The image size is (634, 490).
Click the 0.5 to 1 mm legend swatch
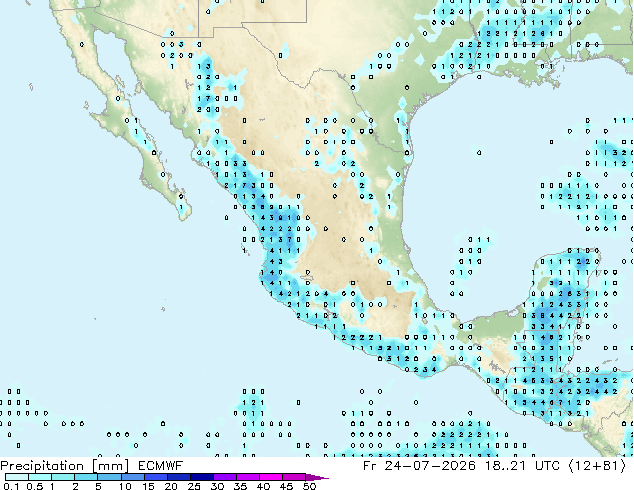(40, 477)
